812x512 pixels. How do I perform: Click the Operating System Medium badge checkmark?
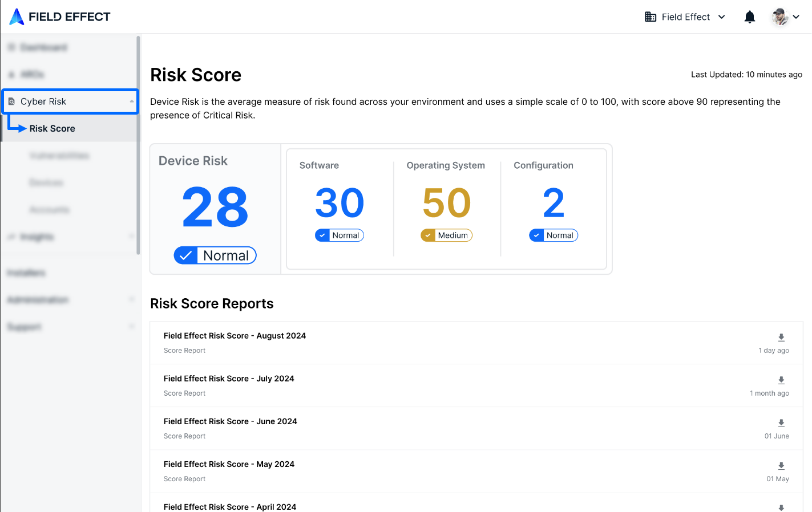(x=428, y=235)
